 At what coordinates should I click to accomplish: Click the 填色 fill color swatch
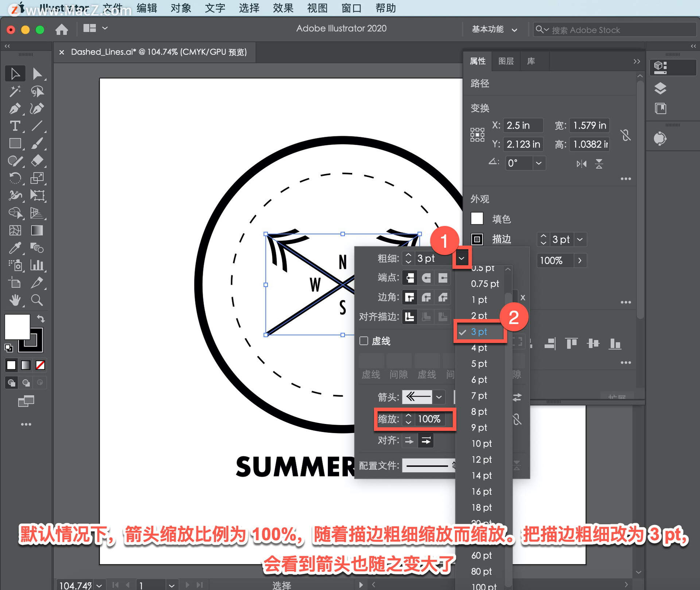click(477, 219)
